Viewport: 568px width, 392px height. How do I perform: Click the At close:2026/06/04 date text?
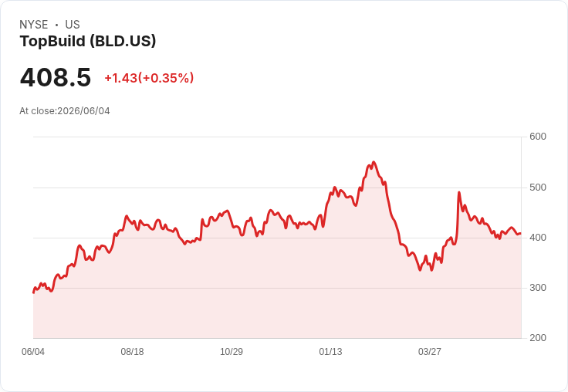coord(65,111)
